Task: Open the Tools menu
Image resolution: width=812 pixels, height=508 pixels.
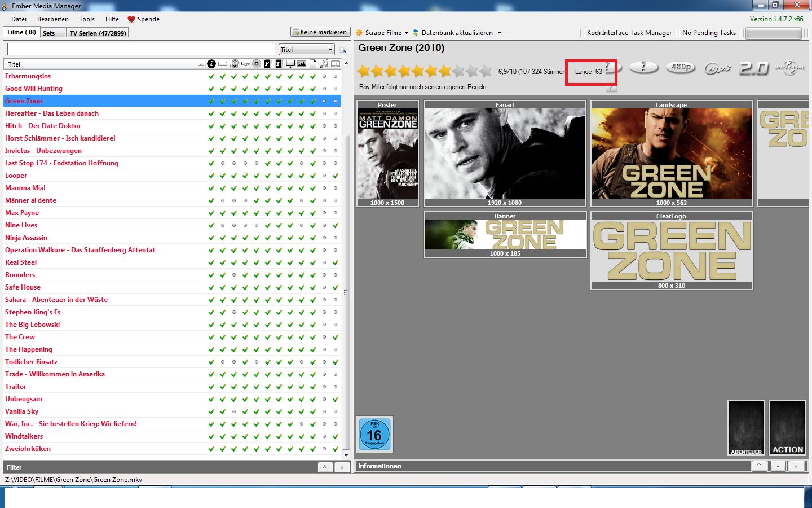Action: [87, 19]
